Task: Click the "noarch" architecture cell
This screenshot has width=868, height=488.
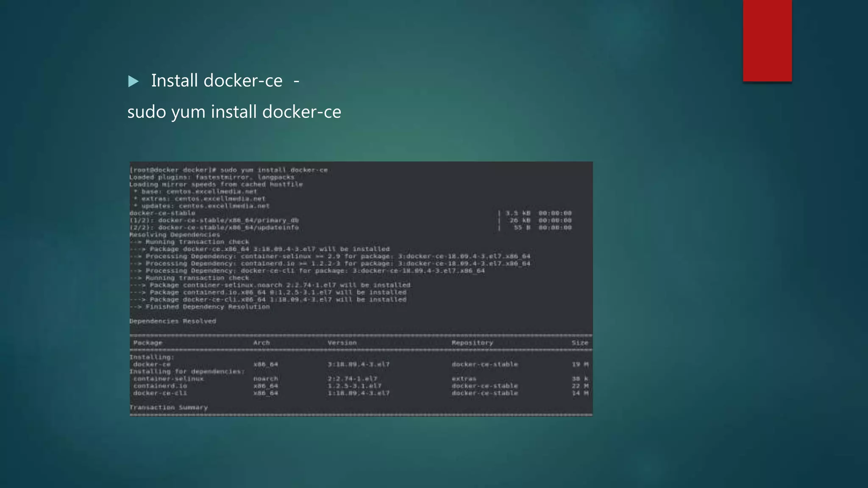Action: 265,379
